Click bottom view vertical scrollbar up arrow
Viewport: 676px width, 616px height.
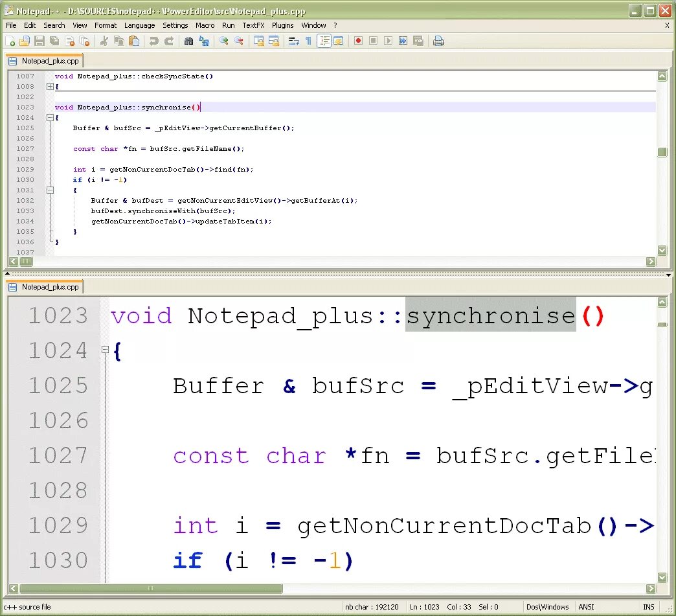662,302
